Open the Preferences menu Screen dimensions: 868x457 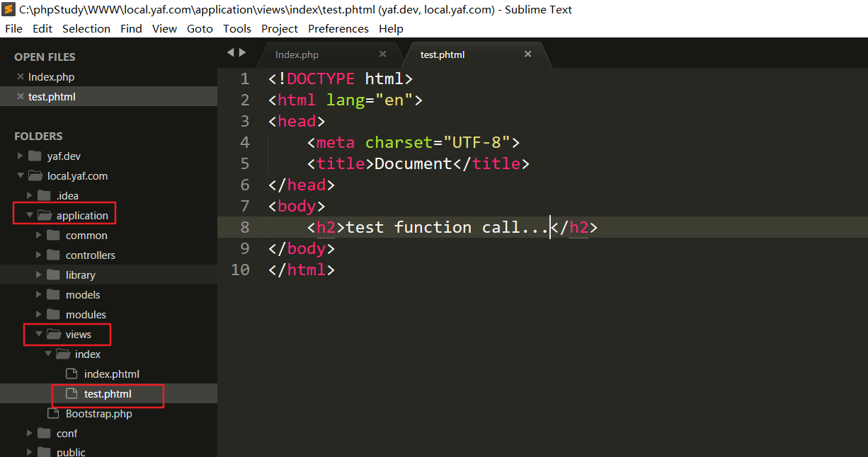coord(338,29)
